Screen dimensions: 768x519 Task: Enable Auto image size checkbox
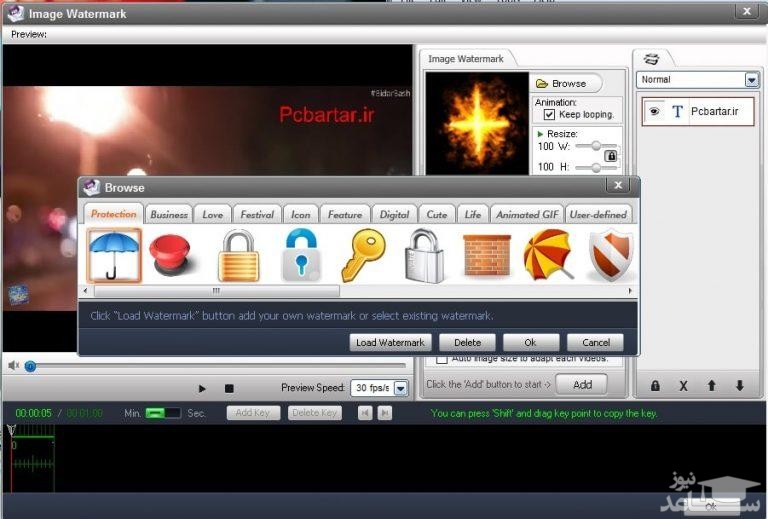coord(442,358)
